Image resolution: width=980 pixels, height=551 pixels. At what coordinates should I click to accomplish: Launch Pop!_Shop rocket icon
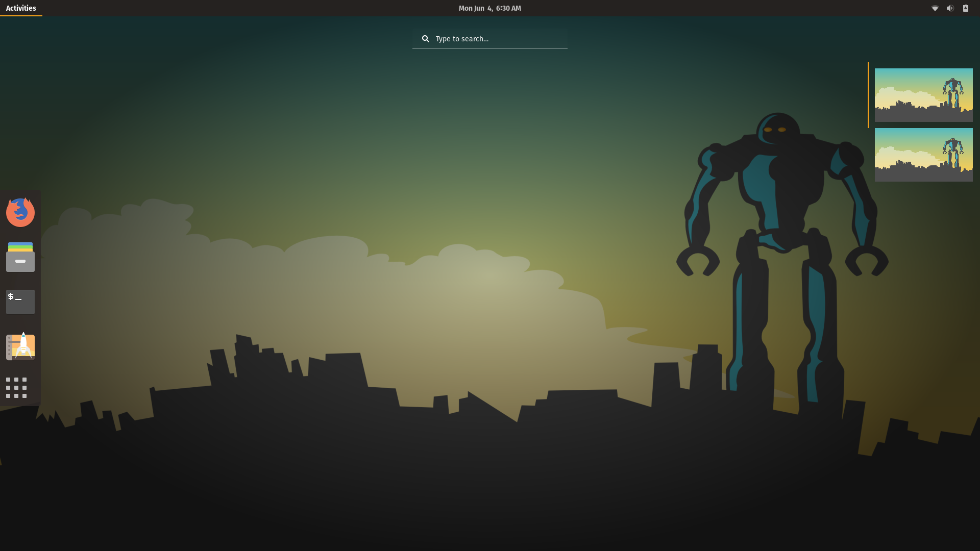20,347
